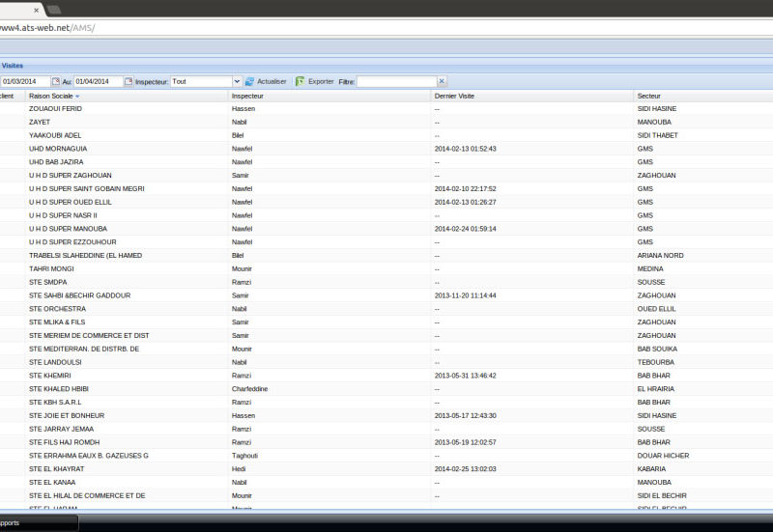
Task: Select the STE EL KHAYRAT row
Action: coord(57,468)
